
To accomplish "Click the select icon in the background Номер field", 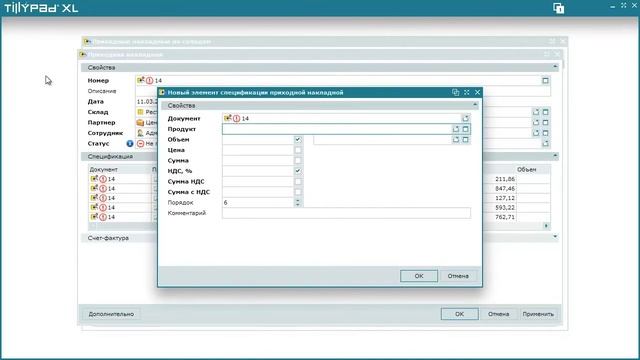I will pyautogui.click(x=545, y=80).
